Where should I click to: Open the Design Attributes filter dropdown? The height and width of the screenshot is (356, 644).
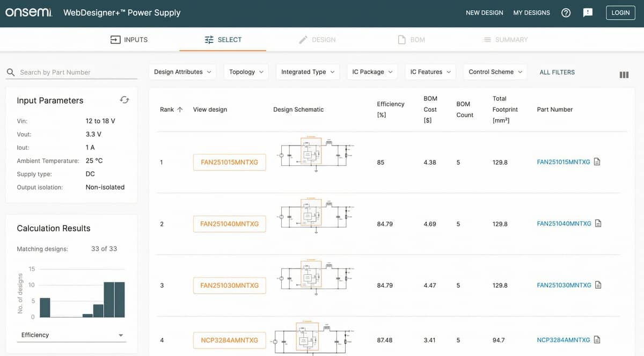click(182, 72)
